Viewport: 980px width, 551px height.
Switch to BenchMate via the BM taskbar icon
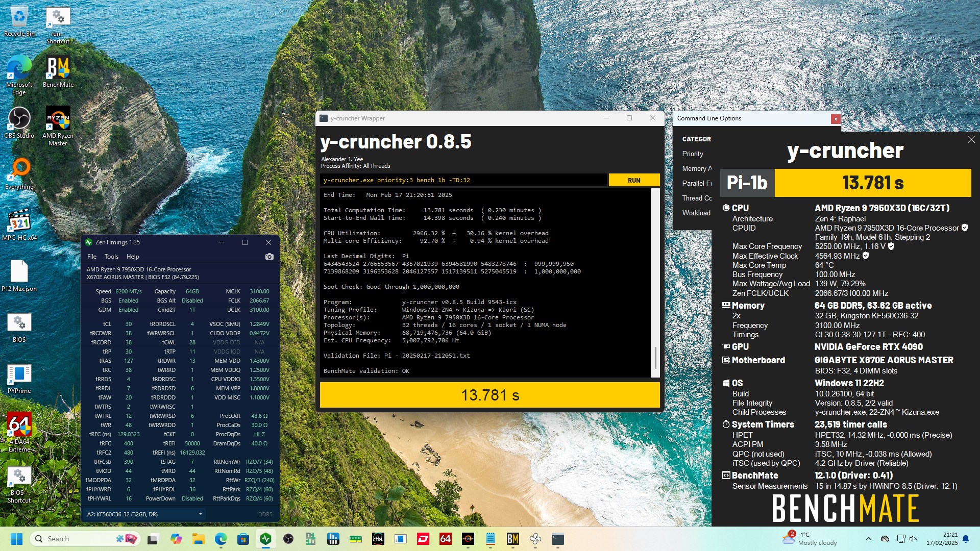(x=512, y=539)
